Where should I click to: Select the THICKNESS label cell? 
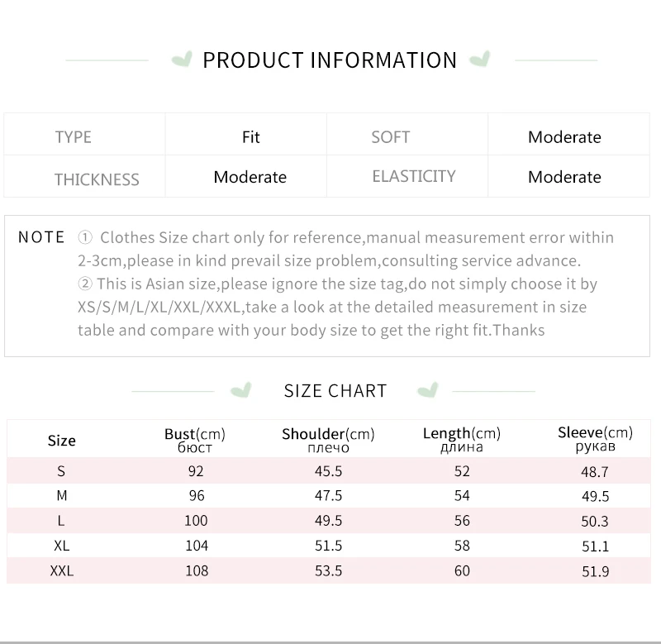coord(97,179)
